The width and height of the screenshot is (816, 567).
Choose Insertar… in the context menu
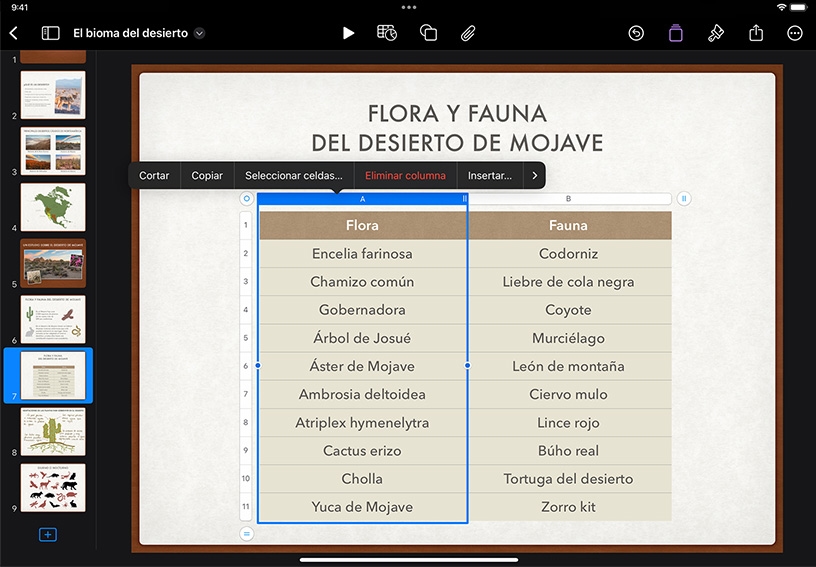490,176
